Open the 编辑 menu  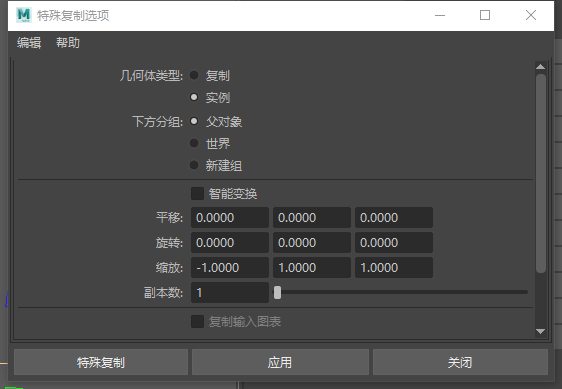point(29,43)
